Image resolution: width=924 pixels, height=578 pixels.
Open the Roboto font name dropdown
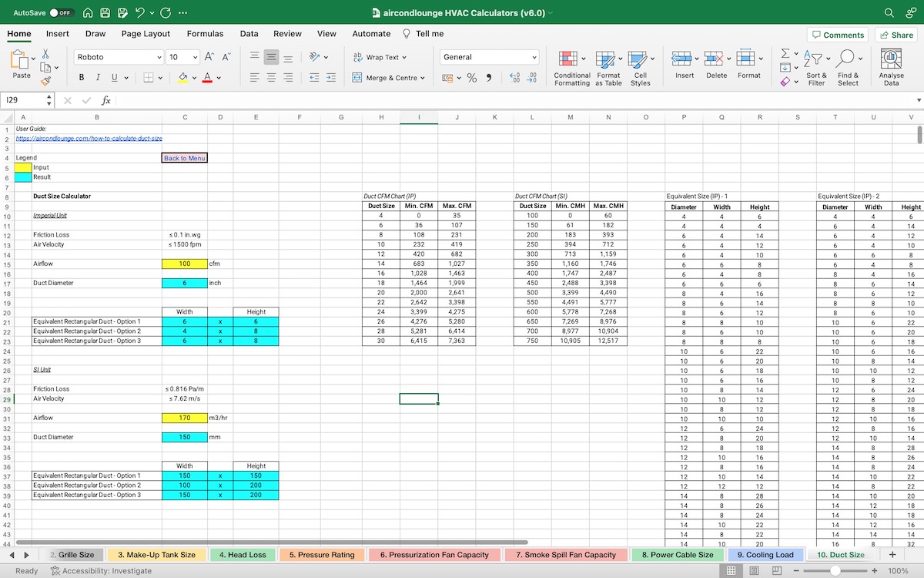(159, 57)
